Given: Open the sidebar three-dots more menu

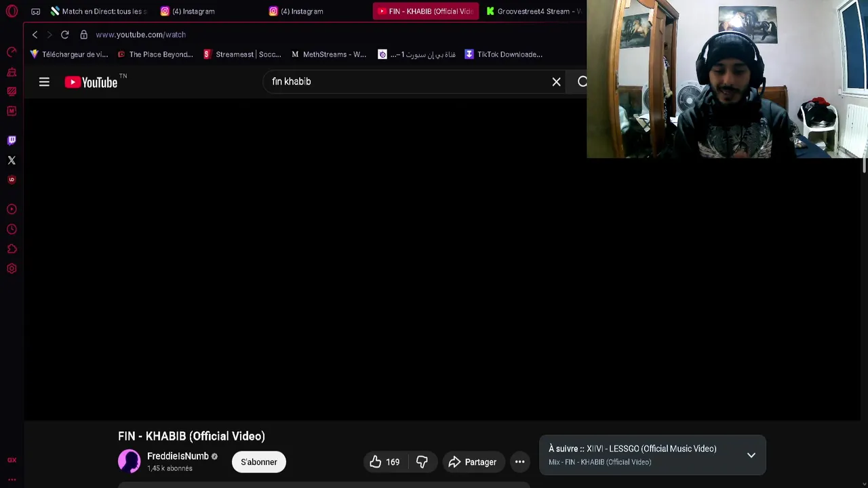Looking at the screenshot, I should [12, 479].
